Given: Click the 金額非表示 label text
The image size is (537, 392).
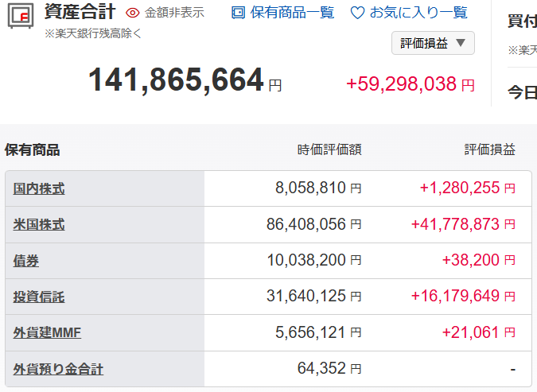Looking at the screenshot, I should [174, 13].
